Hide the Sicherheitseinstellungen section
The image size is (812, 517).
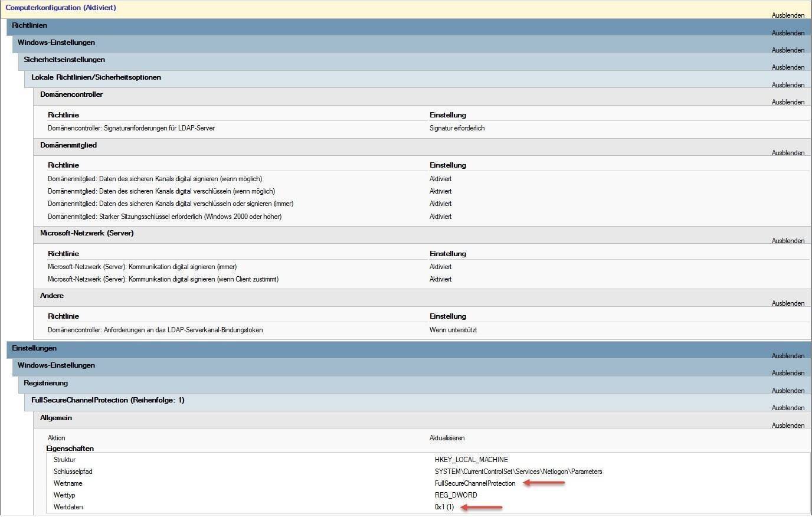(x=787, y=67)
